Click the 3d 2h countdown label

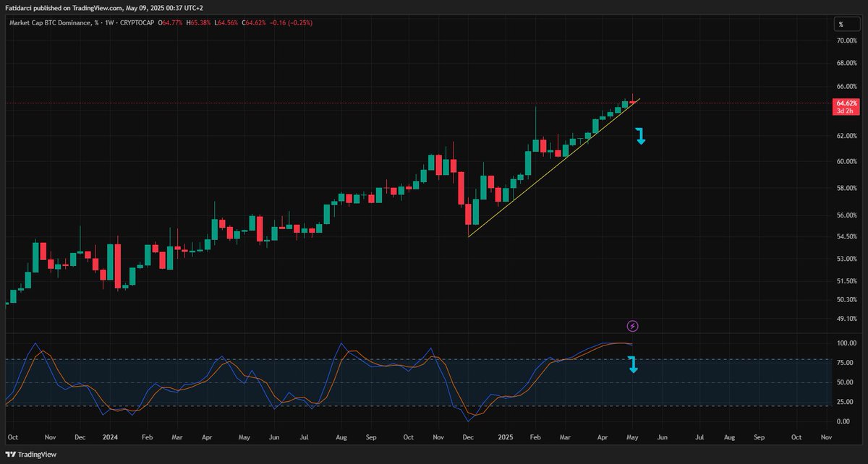845,111
